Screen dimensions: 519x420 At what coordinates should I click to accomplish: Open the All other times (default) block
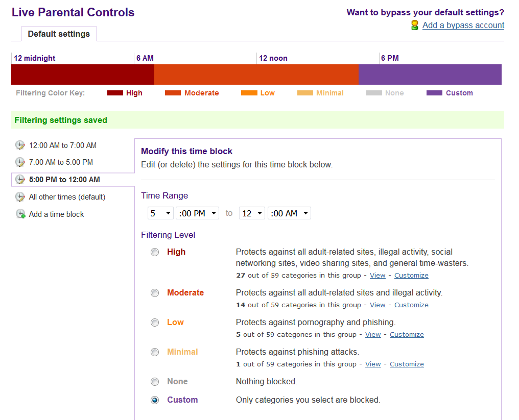(67, 197)
